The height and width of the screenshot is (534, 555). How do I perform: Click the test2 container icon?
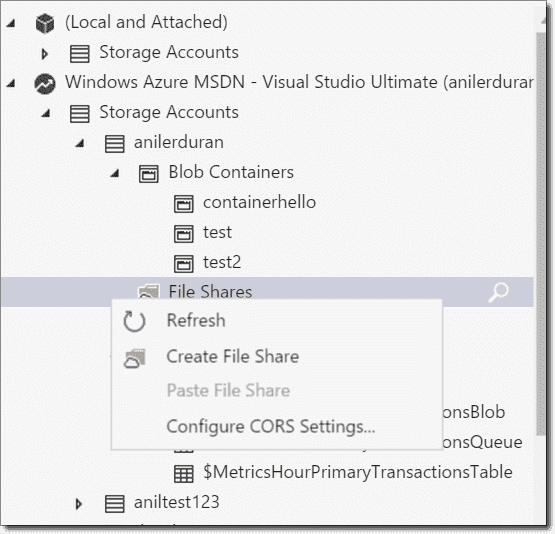(184, 264)
